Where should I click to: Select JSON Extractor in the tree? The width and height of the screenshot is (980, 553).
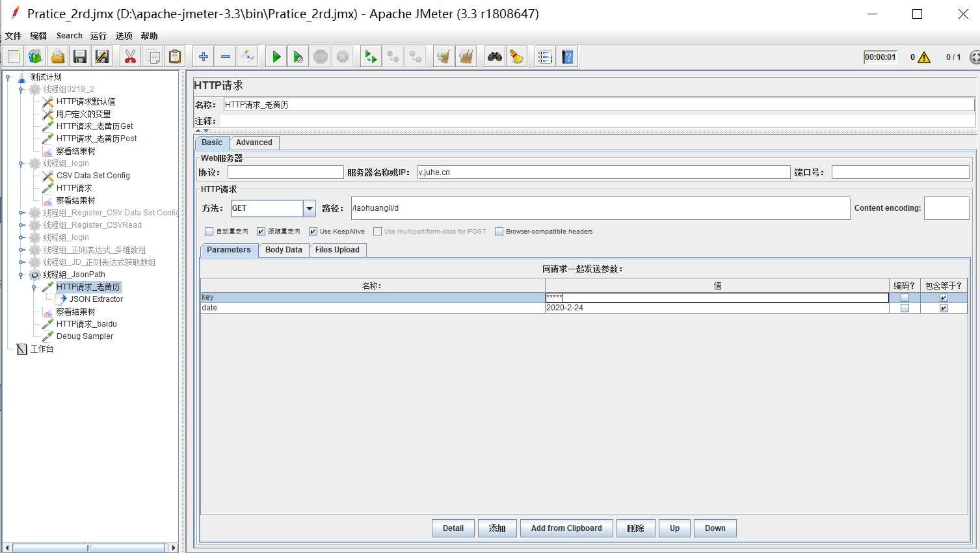coord(96,299)
